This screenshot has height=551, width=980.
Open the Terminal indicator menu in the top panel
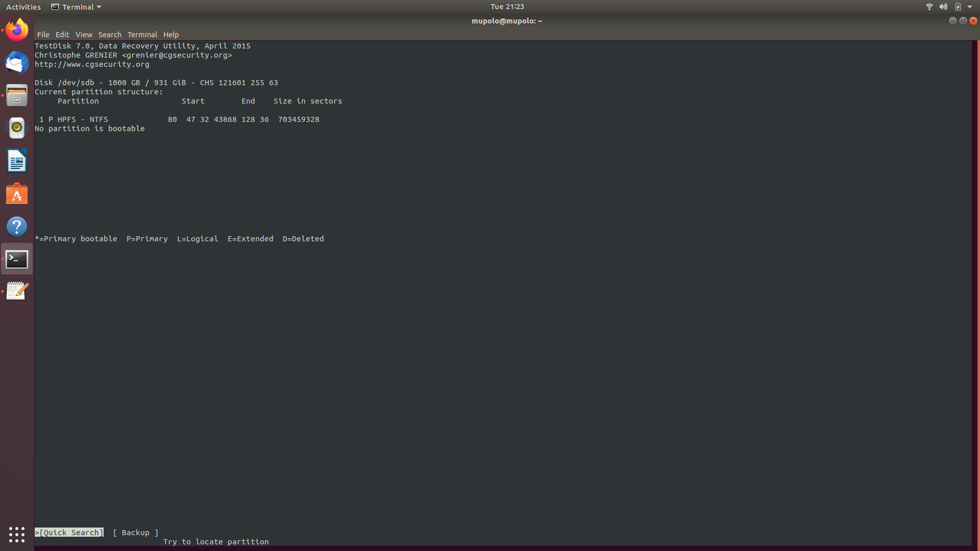click(x=76, y=7)
